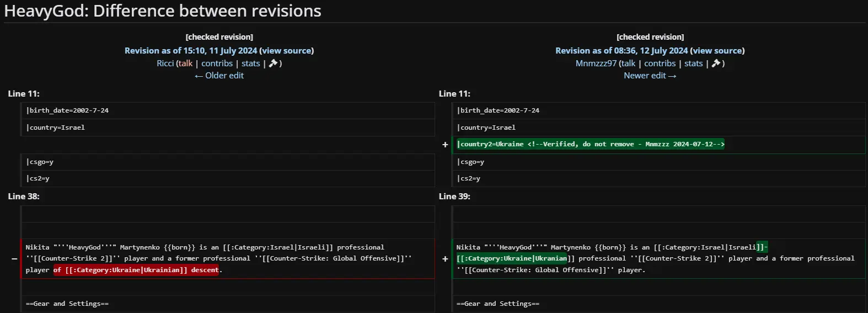Screen dimensions: 868x313
Task: View Ricci's stats
Action: pyautogui.click(x=250, y=63)
